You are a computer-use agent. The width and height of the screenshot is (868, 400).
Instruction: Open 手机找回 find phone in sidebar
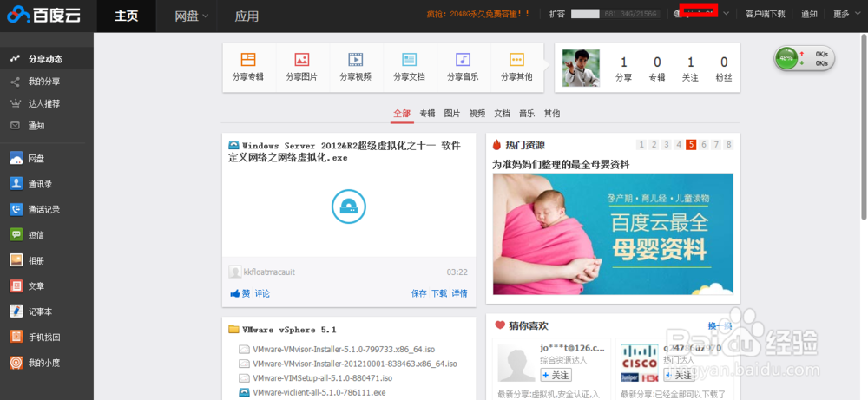(x=47, y=337)
